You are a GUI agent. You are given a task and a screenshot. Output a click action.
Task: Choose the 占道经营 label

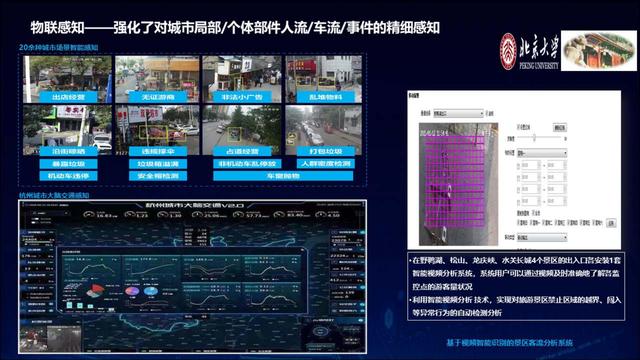pos(242,151)
